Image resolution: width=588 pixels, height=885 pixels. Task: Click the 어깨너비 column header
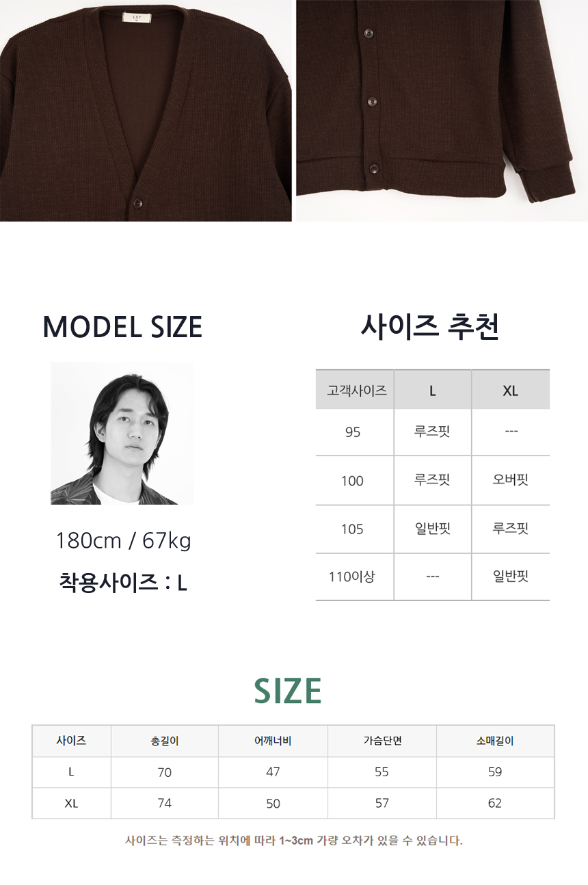tap(273, 741)
